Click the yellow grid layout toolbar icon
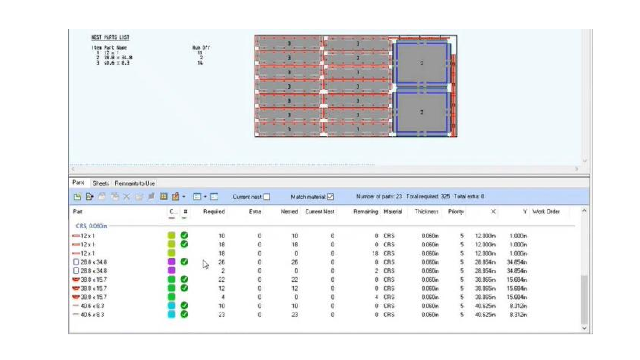640x360 pixels. (164, 197)
